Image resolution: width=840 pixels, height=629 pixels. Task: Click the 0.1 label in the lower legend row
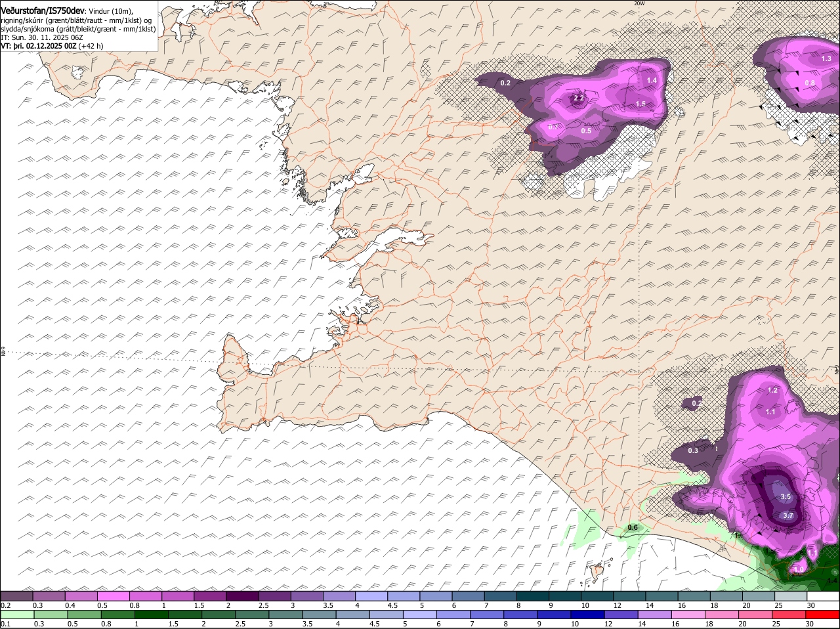point(6,624)
